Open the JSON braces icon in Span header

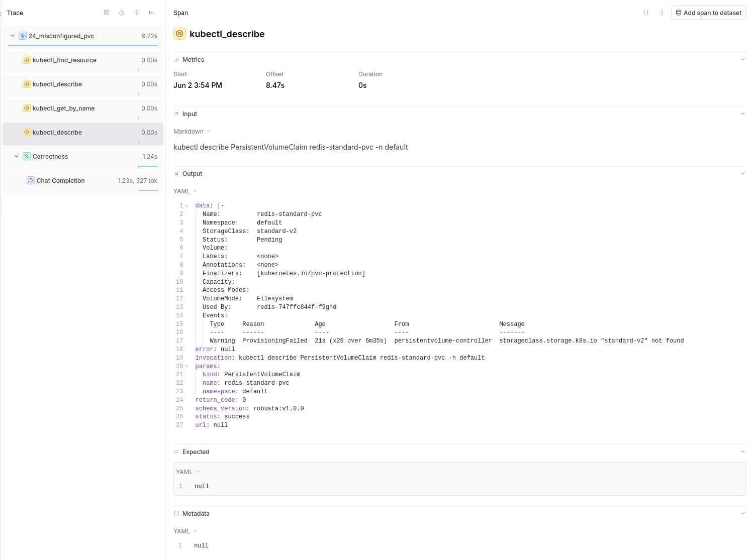pos(645,13)
